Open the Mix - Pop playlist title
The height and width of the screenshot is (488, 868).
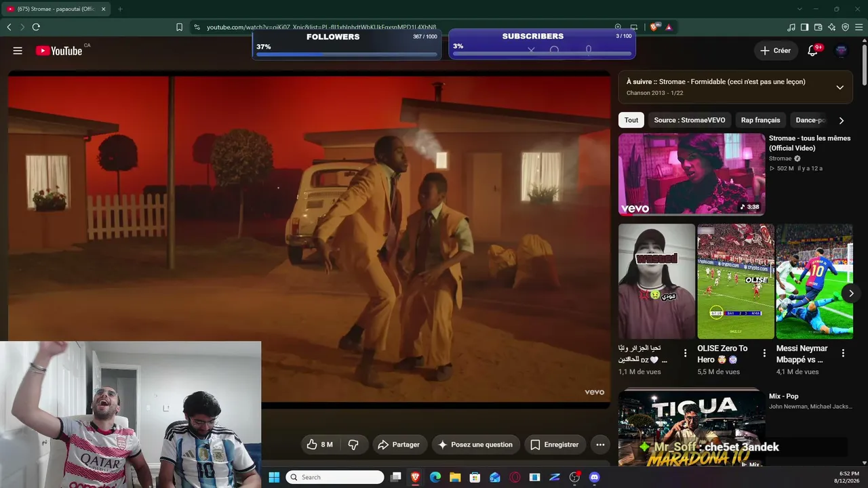coord(784,396)
